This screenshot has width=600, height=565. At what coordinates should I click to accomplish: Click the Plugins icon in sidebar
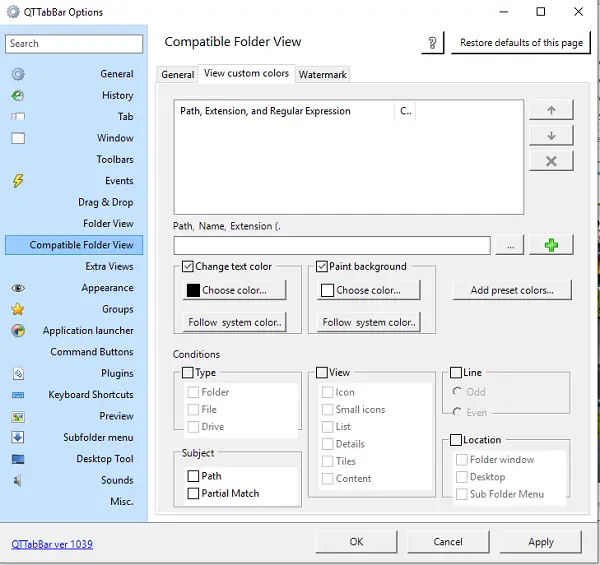pos(18,373)
